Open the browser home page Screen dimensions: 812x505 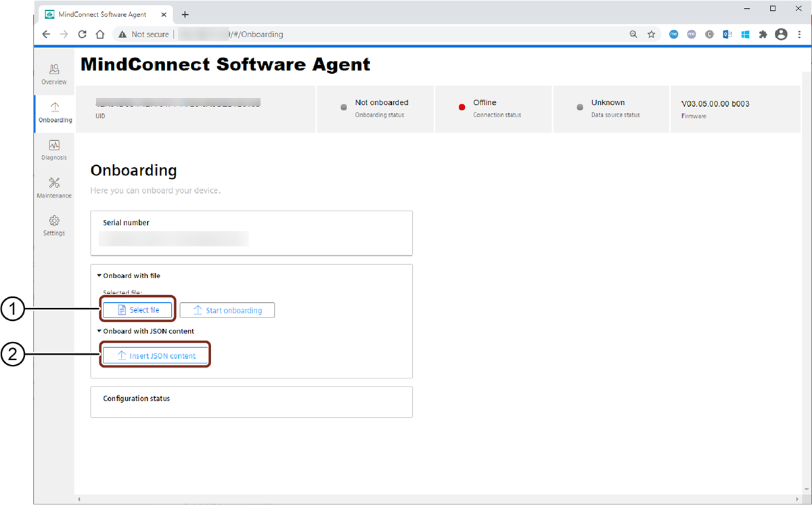[100, 34]
